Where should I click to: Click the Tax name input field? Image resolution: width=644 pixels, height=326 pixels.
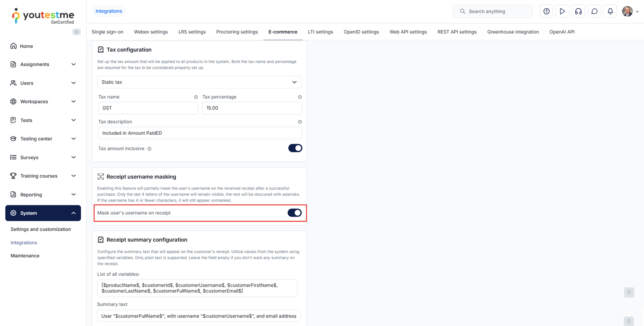pyautogui.click(x=148, y=108)
